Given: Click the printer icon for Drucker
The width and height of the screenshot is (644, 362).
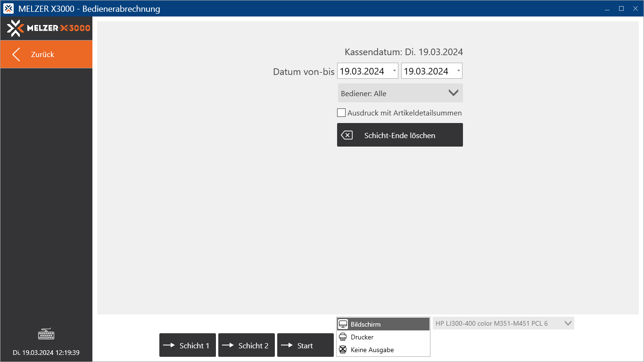Looking at the screenshot, I should 343,337.
